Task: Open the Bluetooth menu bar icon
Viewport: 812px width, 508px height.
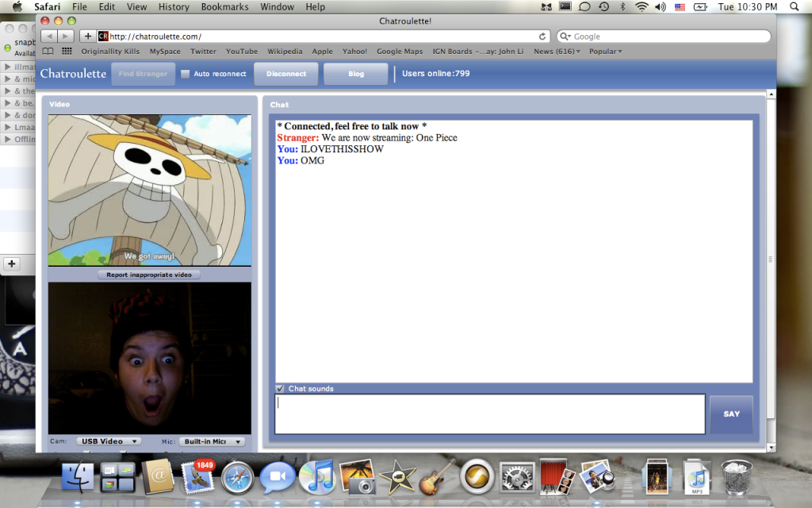Action: pyautogui.click(x=622, y=6)
